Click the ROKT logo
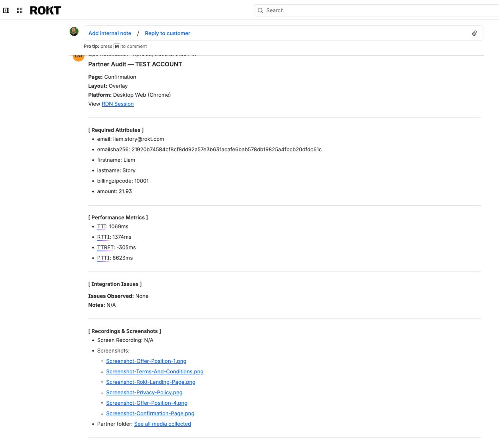Image resolution: width=504 pixels, height=446 pixels. (45, 10)
